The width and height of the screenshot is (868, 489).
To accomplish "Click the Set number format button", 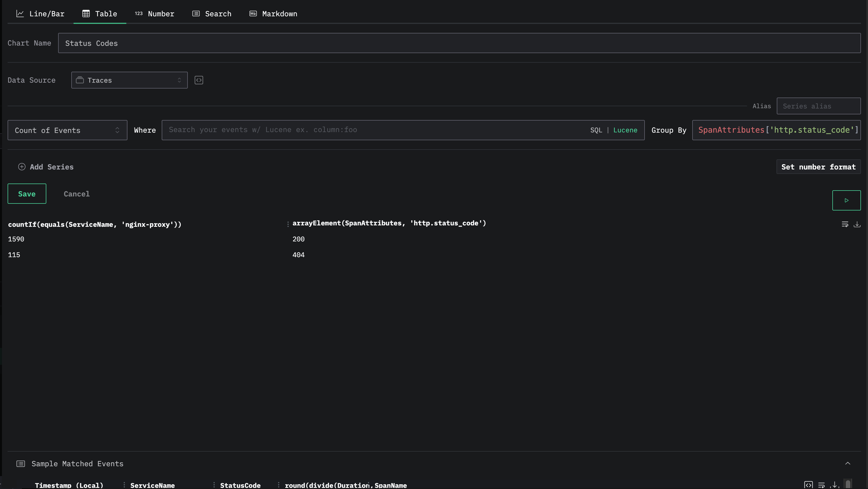I will coord(818,167).
